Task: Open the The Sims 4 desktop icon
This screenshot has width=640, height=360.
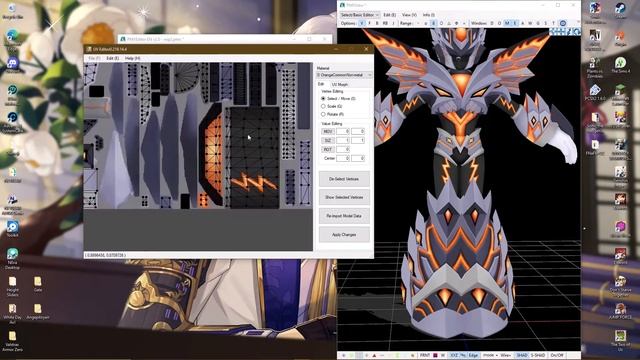Action: (620, 65)
